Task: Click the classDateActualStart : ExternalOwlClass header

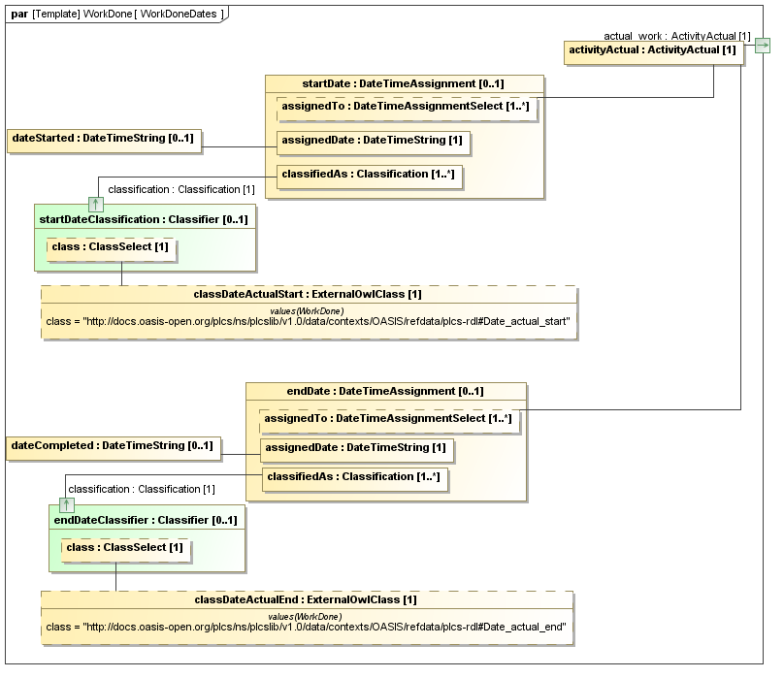Action: pos(308,294)
